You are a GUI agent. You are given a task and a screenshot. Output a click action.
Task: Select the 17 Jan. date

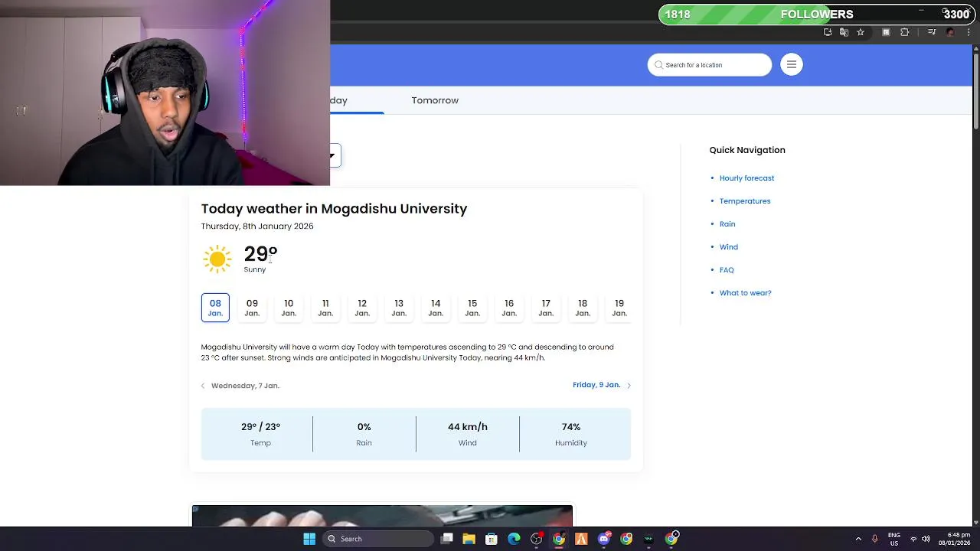pos(546,308)
